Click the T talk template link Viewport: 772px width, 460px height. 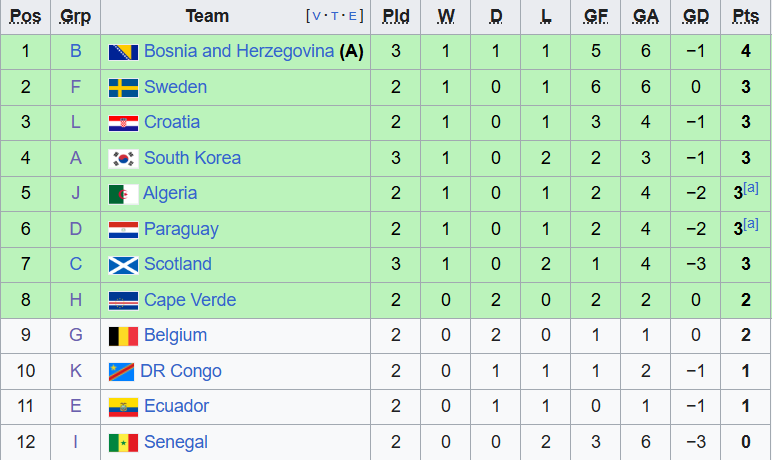tap(334, 16)
